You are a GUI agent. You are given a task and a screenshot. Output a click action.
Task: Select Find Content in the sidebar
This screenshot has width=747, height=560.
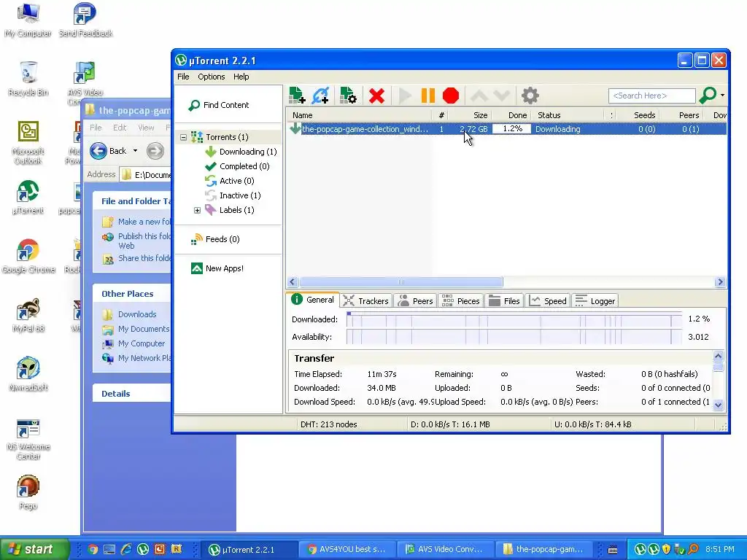(x=219, y=105)
